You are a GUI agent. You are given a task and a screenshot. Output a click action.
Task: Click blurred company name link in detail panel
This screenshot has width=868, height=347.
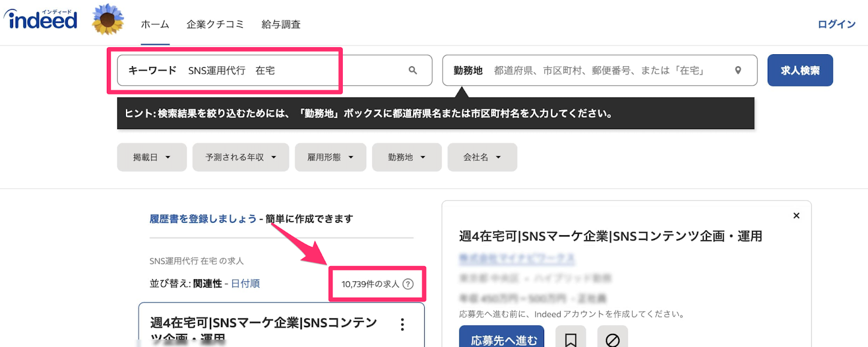(517, 259)
